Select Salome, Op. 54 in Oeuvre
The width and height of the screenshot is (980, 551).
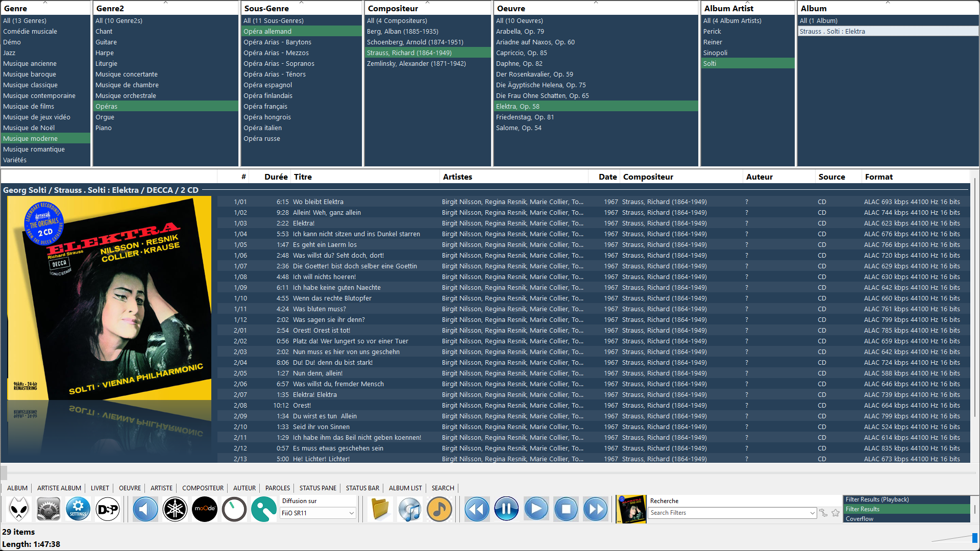596,128
